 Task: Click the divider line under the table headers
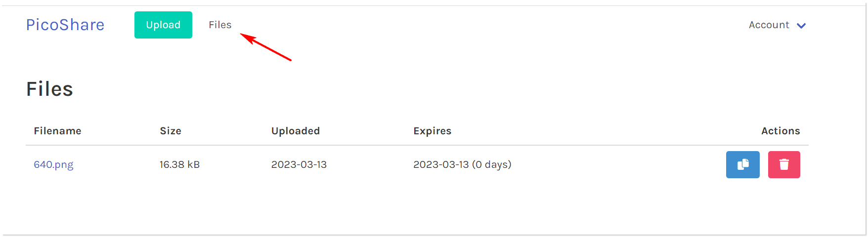pos(417,145)
